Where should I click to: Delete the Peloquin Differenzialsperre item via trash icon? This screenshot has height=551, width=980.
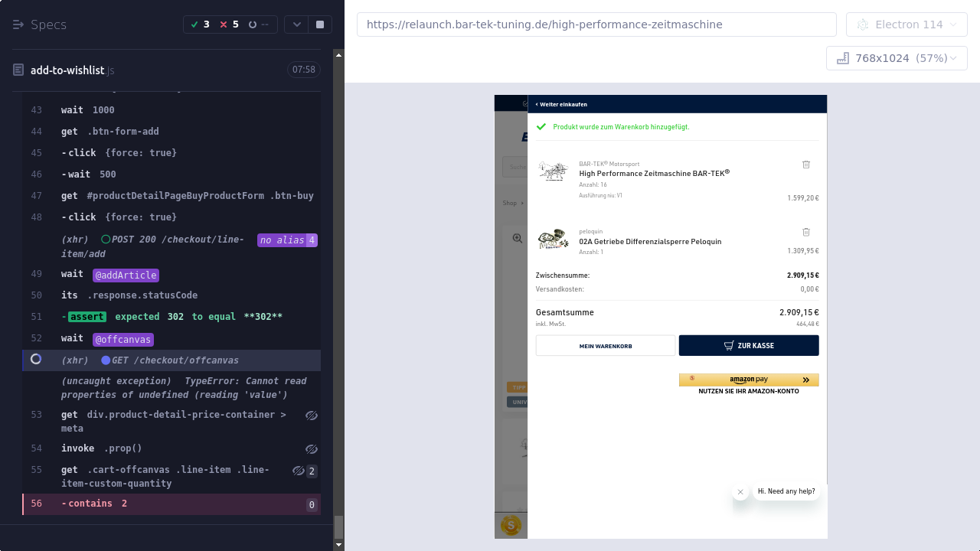805,232
